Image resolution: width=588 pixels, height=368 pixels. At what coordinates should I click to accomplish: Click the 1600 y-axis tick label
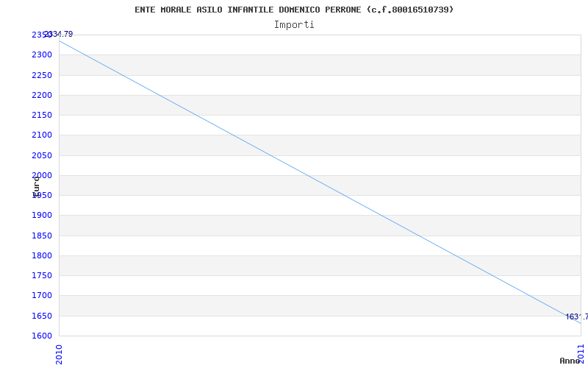pos(42,336)
